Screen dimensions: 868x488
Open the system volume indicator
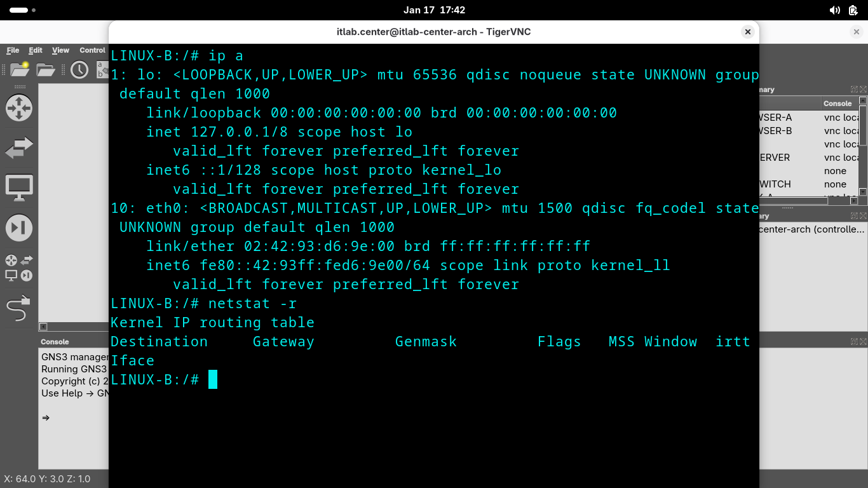[x=834, y=10]
